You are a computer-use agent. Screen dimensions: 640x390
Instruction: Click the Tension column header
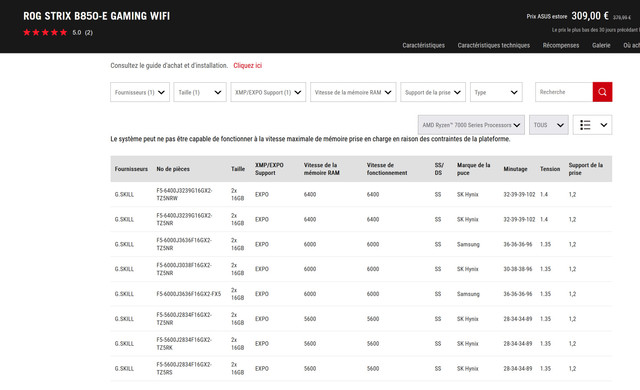550,169
